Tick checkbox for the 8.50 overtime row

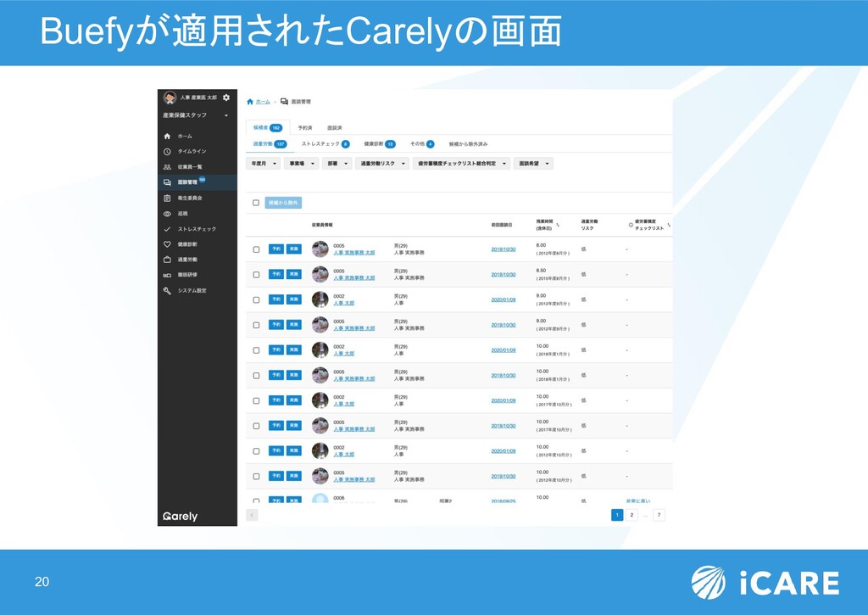(256, 275)
